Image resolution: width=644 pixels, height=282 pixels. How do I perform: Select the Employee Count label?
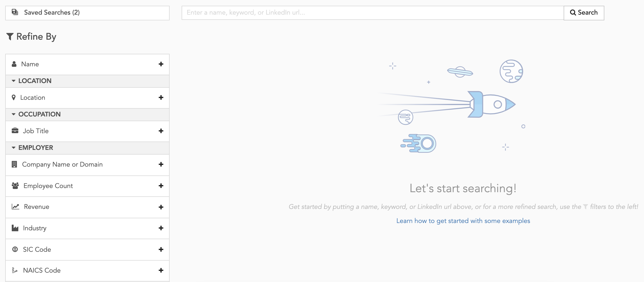pyautogui.click(x=48, y=186)
